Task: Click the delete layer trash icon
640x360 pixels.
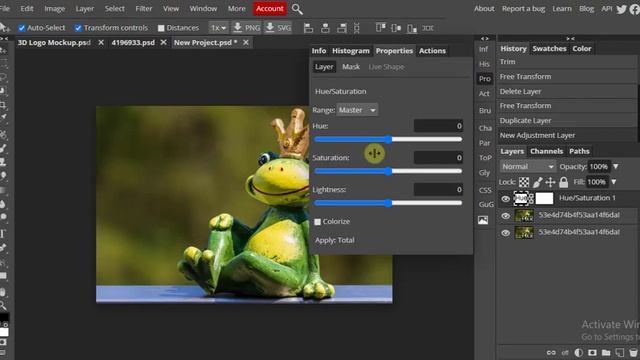Action: coord(633,353)
